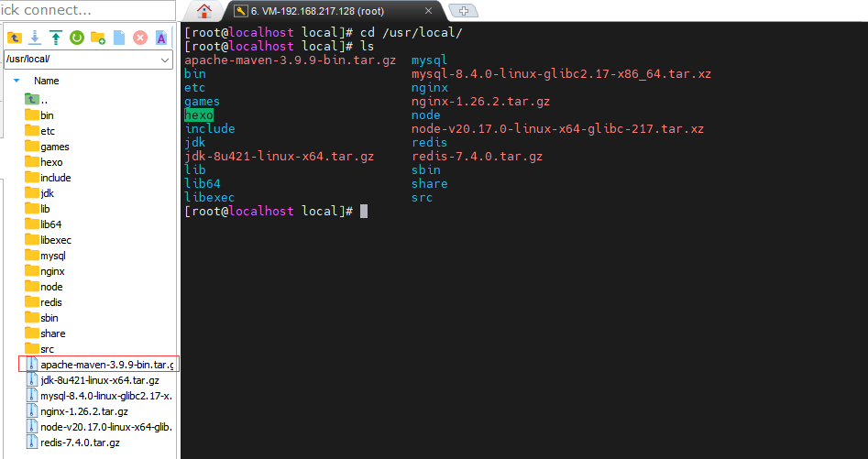Go to parent directory via toolbar folder-up icon

(x=15, y=38)
